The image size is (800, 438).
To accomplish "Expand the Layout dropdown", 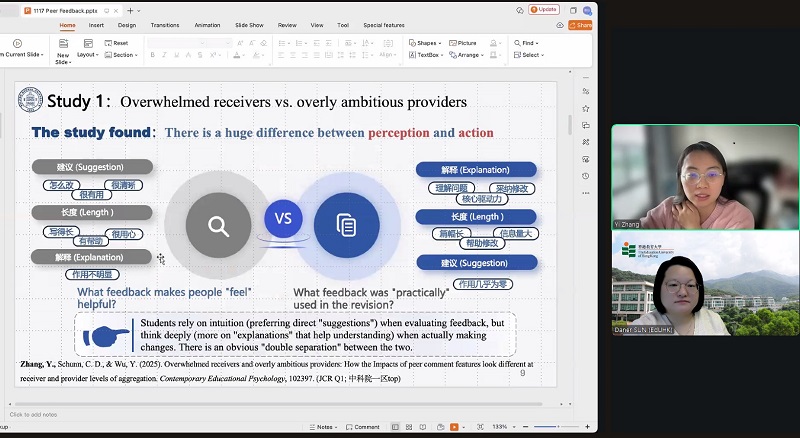I will tap(88, 55).
